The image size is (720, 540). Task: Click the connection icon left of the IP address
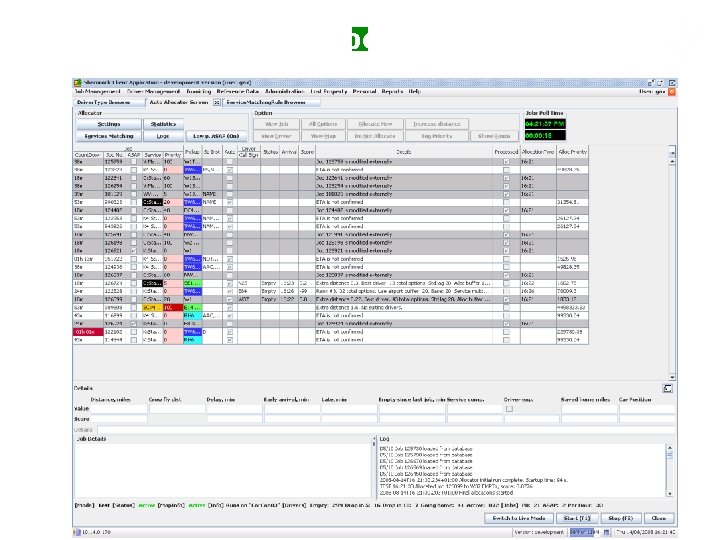(x=78, y=532)
